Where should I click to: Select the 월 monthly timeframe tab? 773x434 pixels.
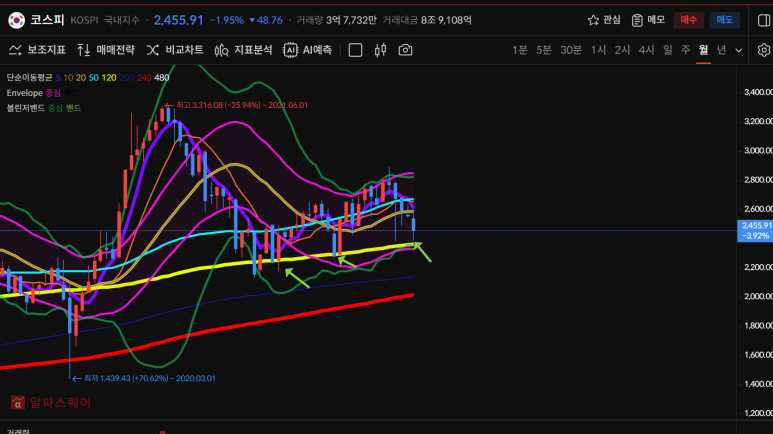[x=703, y=50]
